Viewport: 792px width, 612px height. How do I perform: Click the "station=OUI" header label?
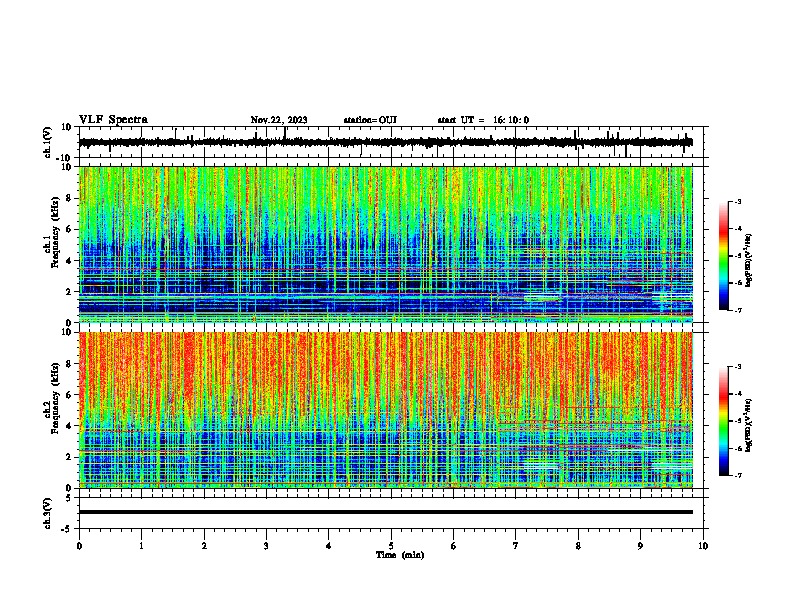(370, 120)
